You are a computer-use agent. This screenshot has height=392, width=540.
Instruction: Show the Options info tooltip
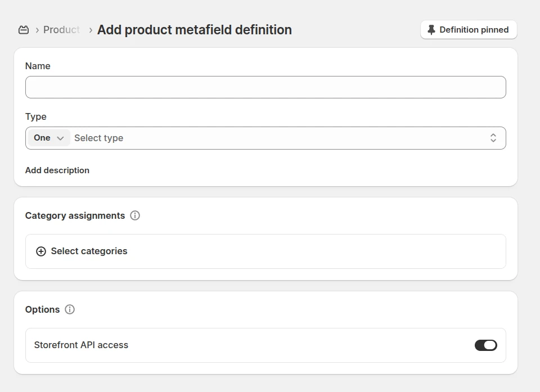[70, 309]
